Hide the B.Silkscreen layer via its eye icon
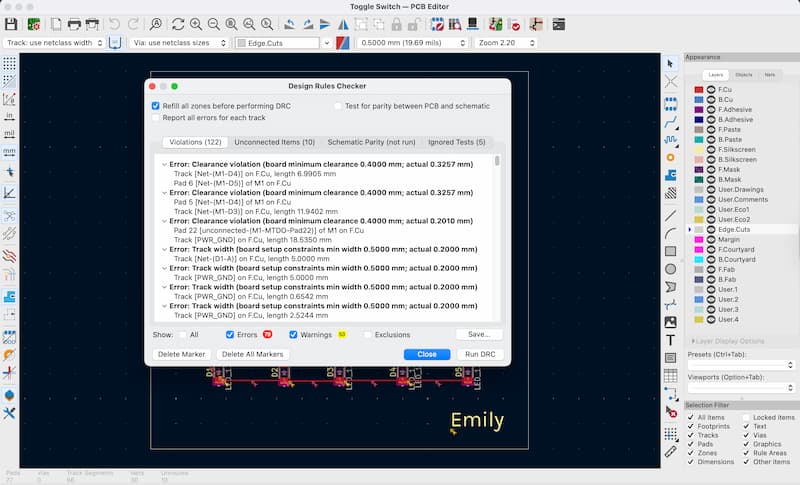This screenshot has width=800, height=485. [x=711, y=160]
